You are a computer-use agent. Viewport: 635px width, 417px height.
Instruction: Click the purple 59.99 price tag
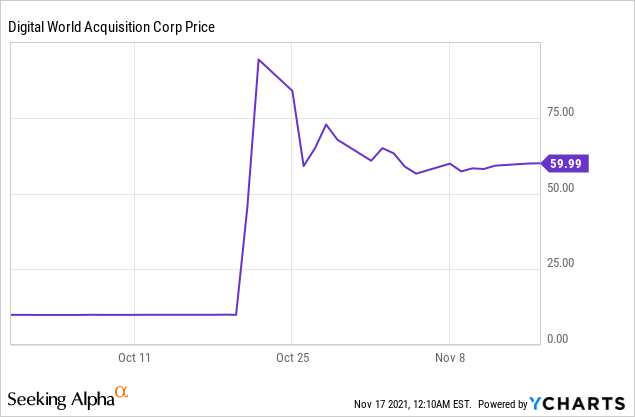click(565, 163)
